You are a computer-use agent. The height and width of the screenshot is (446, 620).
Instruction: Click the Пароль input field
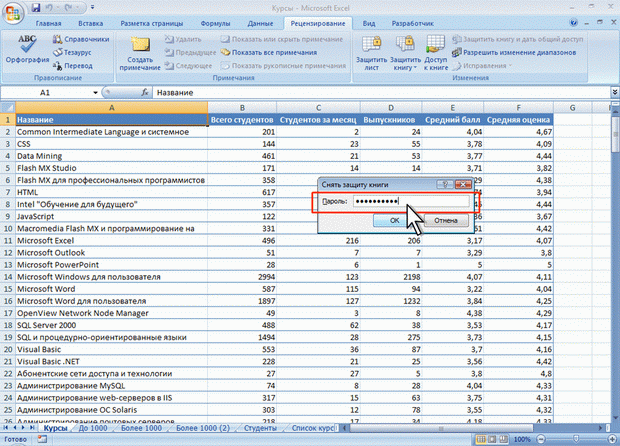tap(411, 201)
